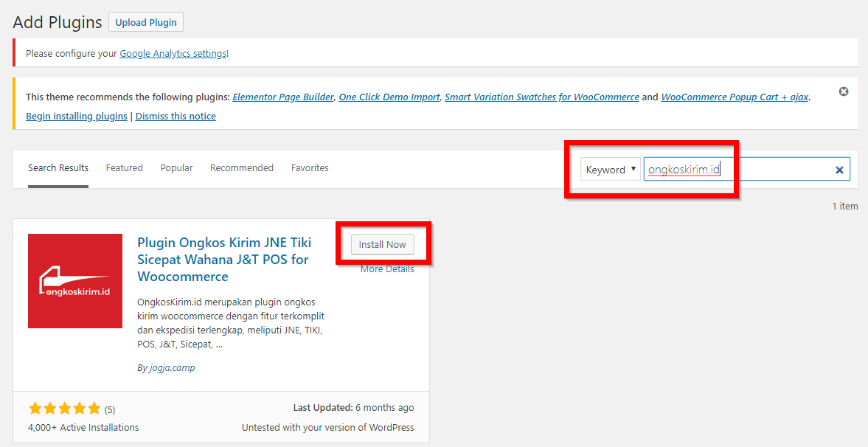868x447 pixels.
Task: Click the plugin description starting 'OngkosKirim.id merupakan'
Action: (x=231, y=324)
